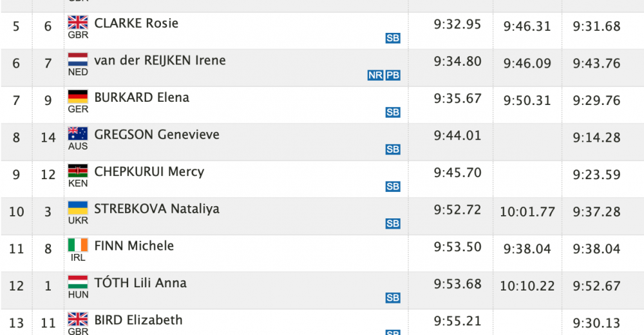This screenshot has height=335, width=644.
Task: Click the NED country code label
Action: [x=78, y=72]
